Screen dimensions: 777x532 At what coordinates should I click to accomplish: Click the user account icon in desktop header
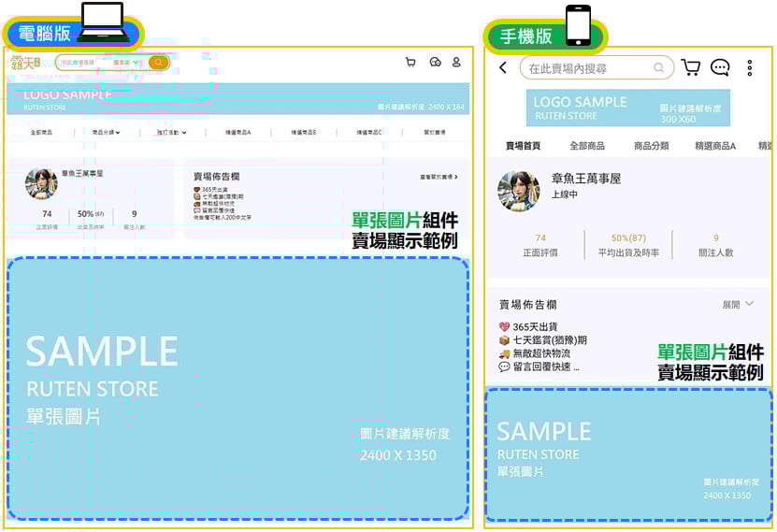click(x=456, y=63)
